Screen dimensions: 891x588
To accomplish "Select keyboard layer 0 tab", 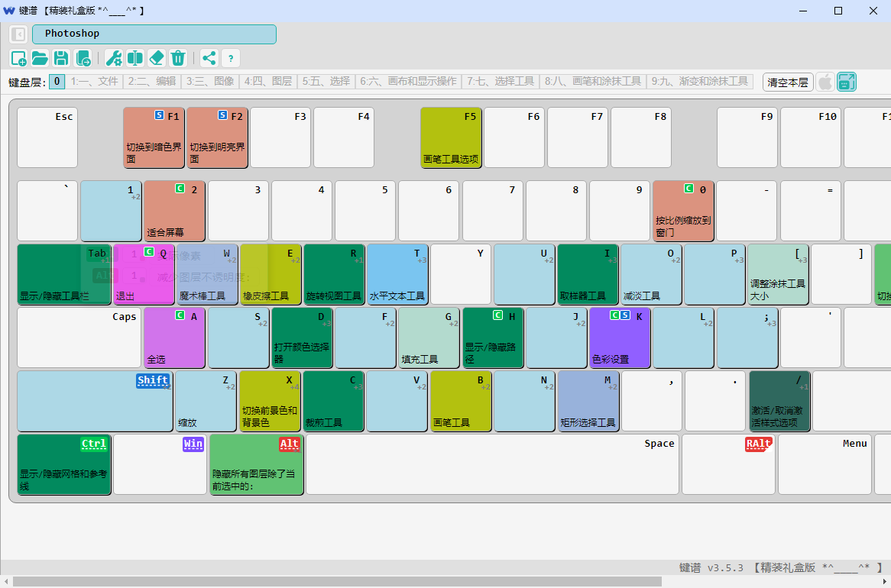I will 57,82.
